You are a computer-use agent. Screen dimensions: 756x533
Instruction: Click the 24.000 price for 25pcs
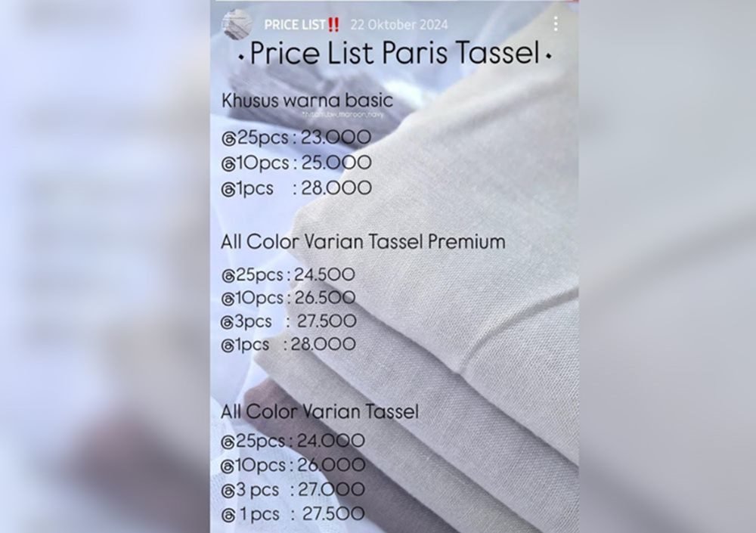333,441
